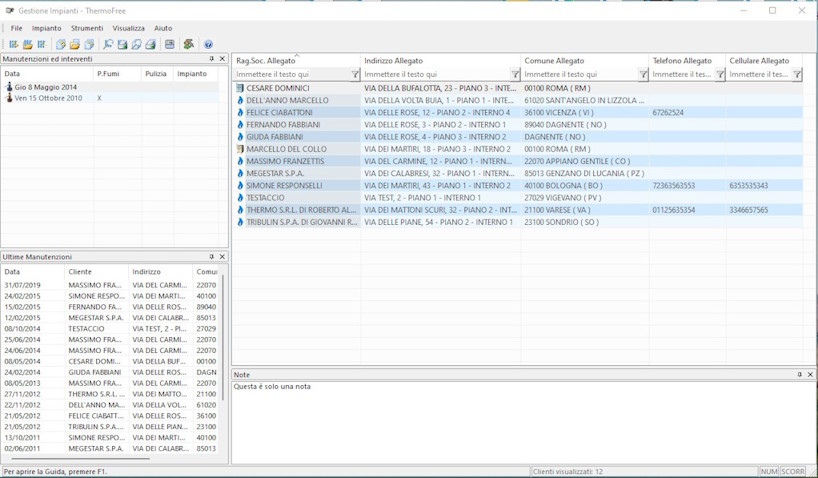The width and height of the screenshot is (818, 478).
Task: Click the Comune Allegato filter text field
Action: click(x=580, y=75)
